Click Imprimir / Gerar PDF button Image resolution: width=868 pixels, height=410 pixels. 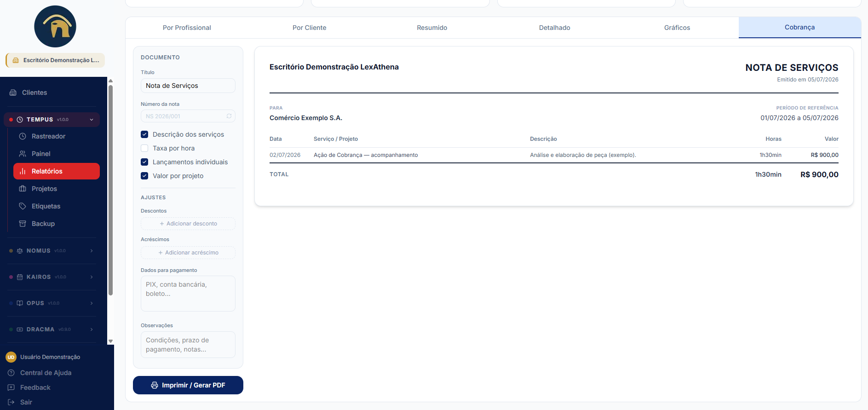pos(188,385)
